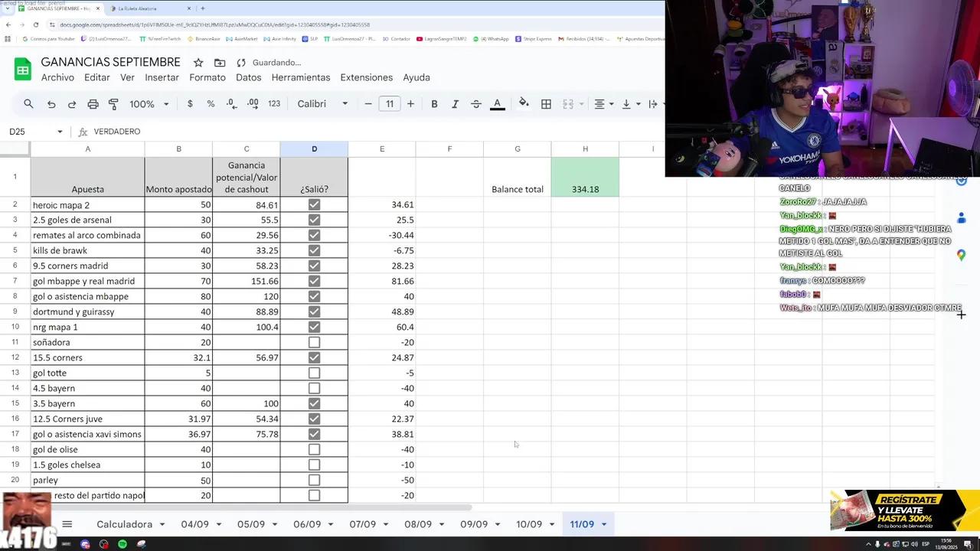This screenshot has width=980, height=551.
Task: Switch to the 07/09 sheet tab
Action: [x=363, y=524]
